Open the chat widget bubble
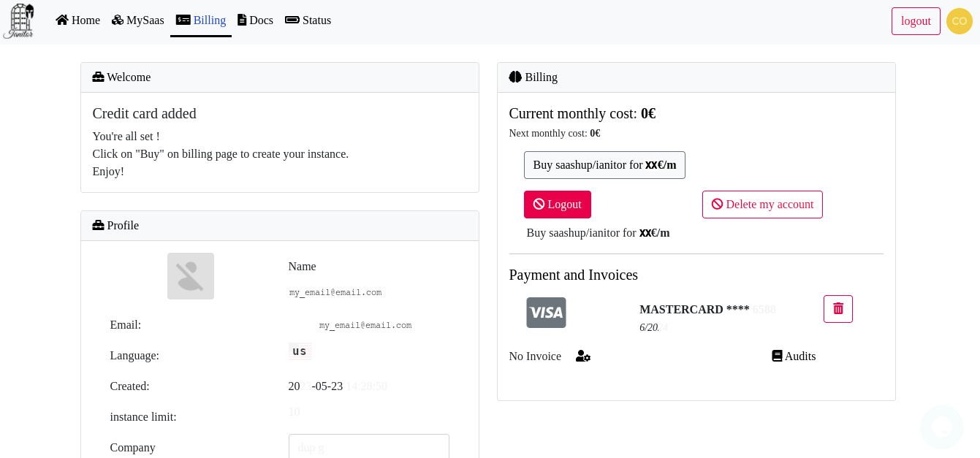980x458 pixels. (x=941, y=427)
